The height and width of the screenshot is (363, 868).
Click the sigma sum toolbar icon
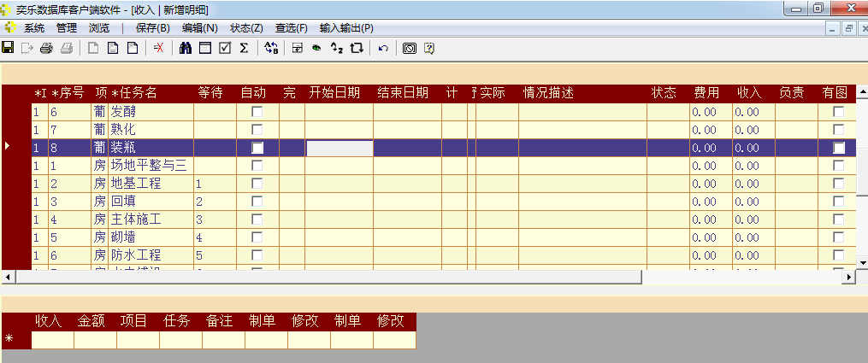point(244,48)
